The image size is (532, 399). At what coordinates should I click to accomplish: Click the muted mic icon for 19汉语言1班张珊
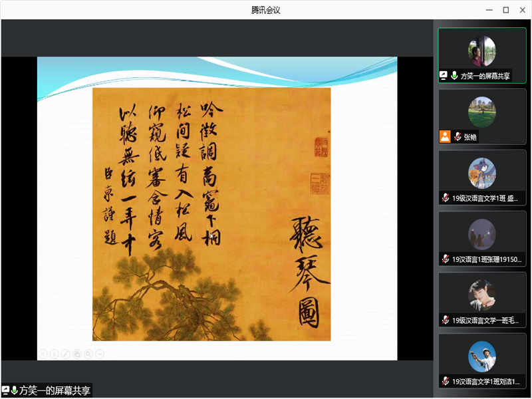(446, 259)
